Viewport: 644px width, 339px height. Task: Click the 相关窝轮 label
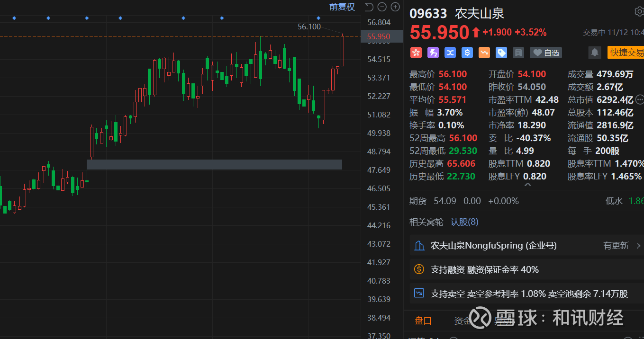pos(426,222)
